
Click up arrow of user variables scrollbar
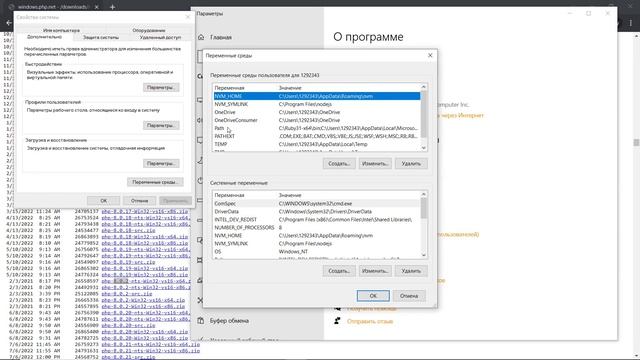424,87
